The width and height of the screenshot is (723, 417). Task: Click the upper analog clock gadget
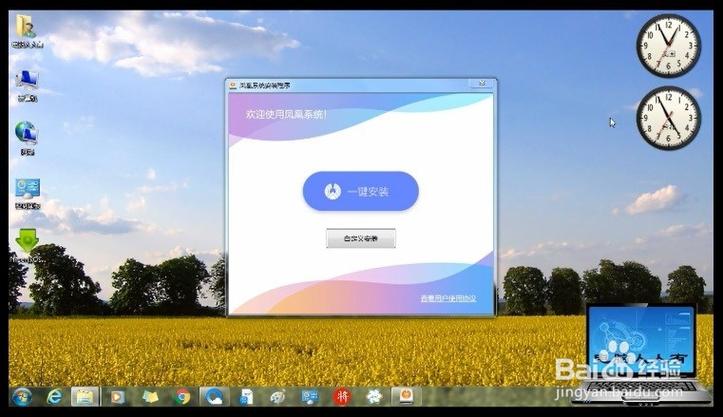(668, 46)
